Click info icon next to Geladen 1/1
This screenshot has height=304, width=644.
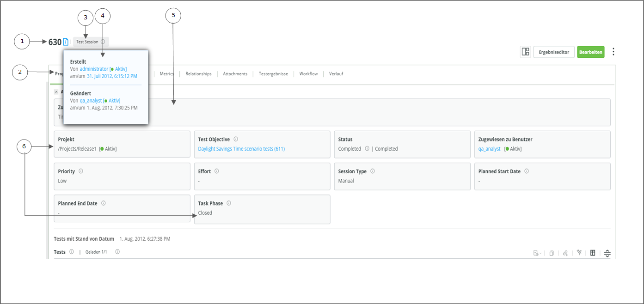(117, 252)
